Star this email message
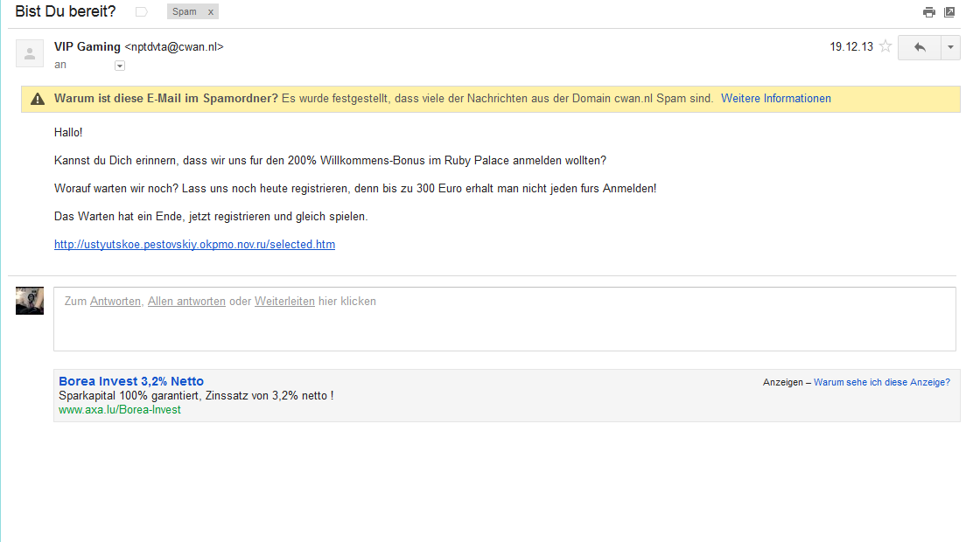This screenshot has width=980, height=542. click(885, 47)
